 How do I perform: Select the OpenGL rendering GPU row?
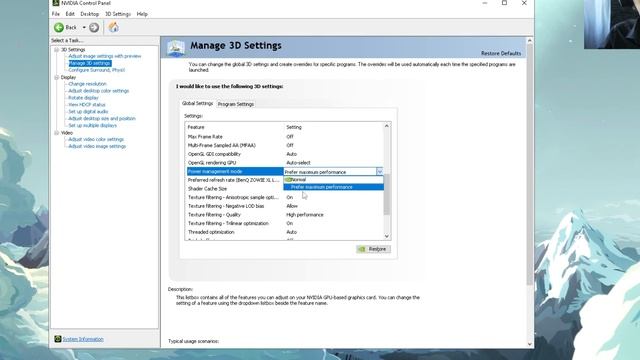click(x=285, y=162)
